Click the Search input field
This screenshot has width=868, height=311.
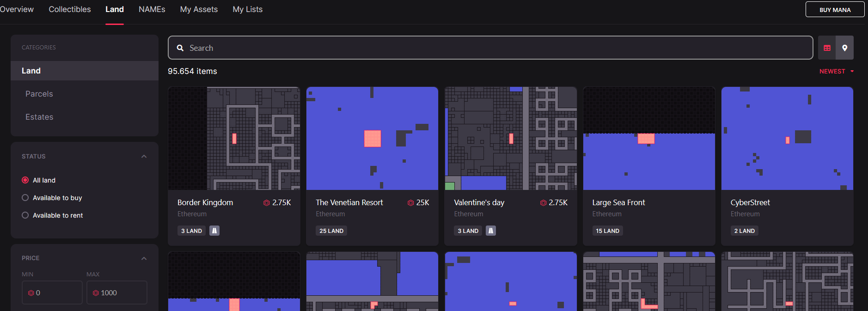[490, 48]
